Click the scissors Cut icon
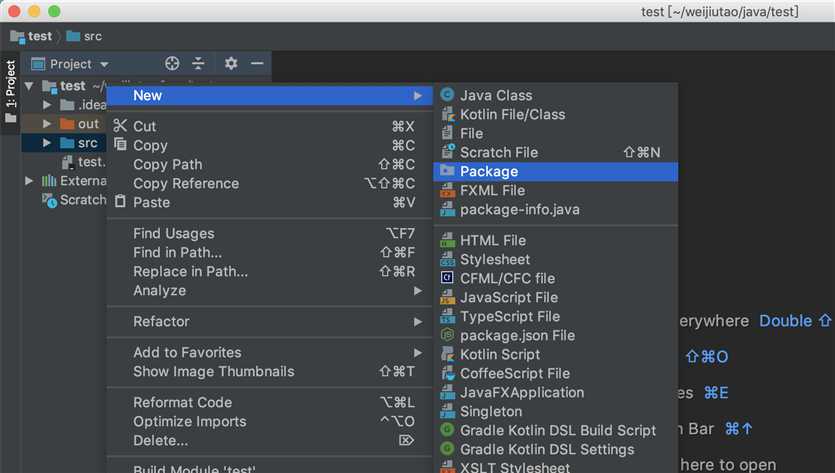Screen dimensions: 835x473 tap(120, 126)
